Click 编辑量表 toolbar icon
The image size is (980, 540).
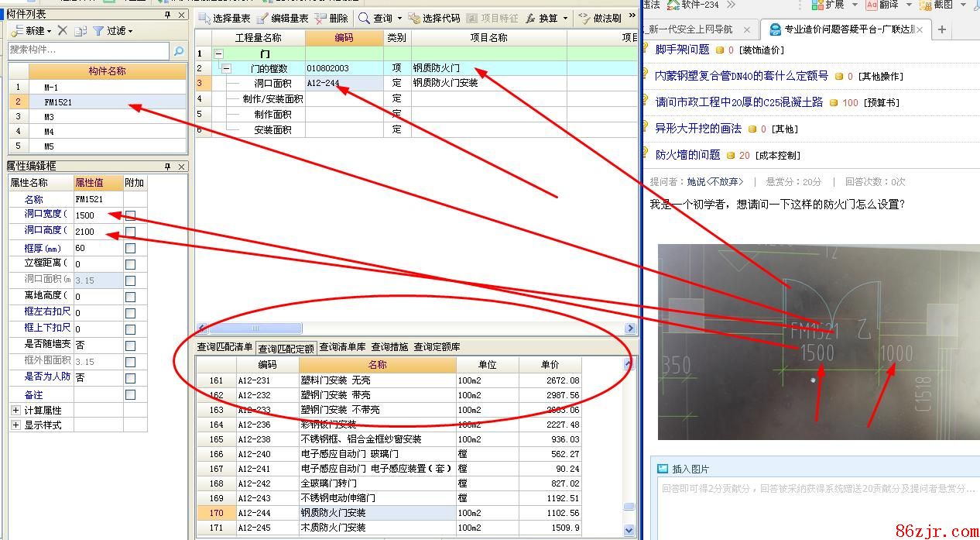point(263,18)
